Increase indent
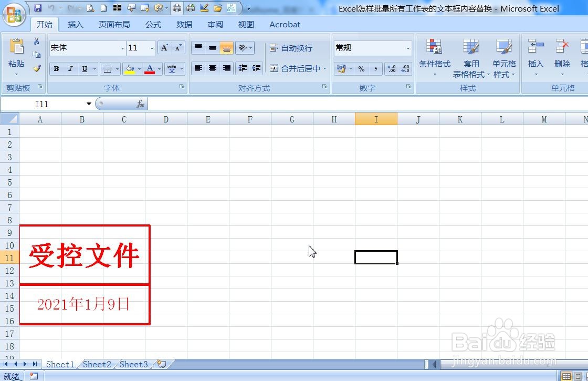This screenshot has width=588, height=381. pyautogui.click(x=257, y=68)
